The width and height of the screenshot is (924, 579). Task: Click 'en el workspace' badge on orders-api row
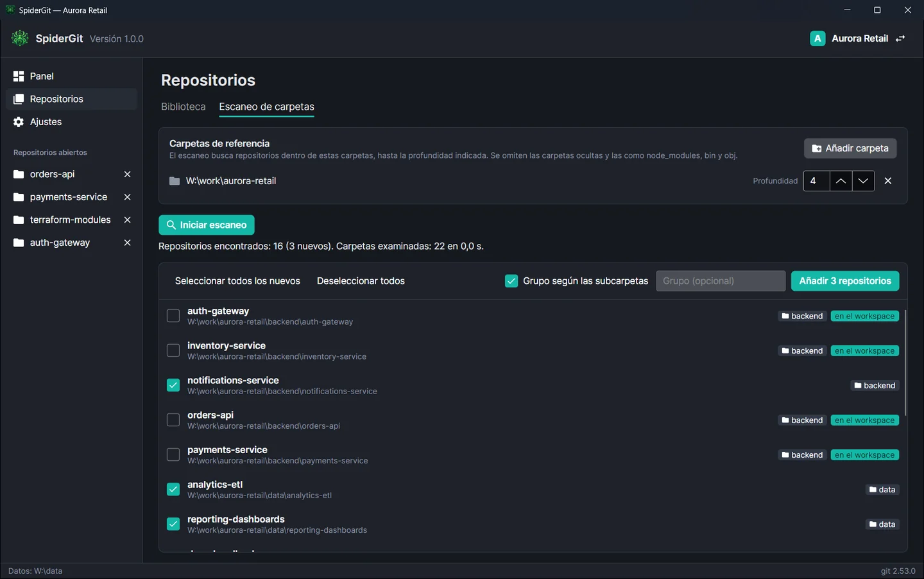[864, 420]
